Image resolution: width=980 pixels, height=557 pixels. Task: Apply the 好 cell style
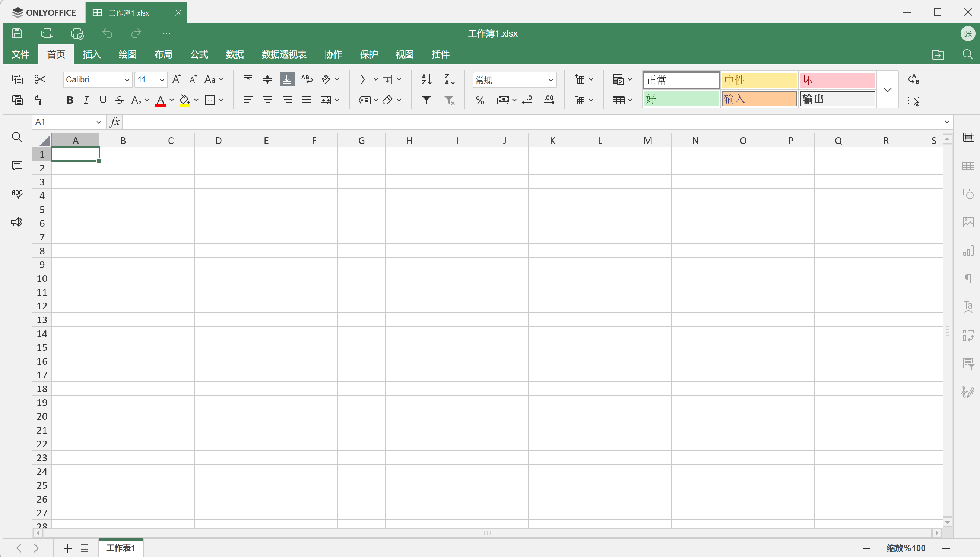click(681, 99)
